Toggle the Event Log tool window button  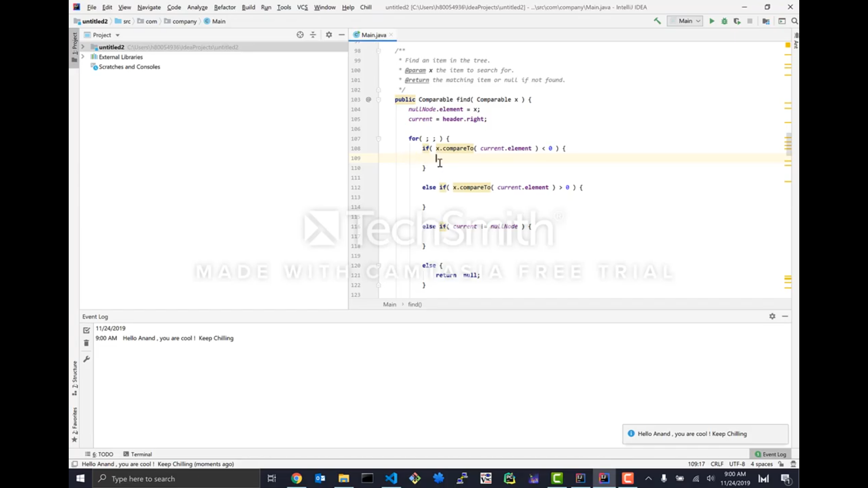(x=770, y=454)
